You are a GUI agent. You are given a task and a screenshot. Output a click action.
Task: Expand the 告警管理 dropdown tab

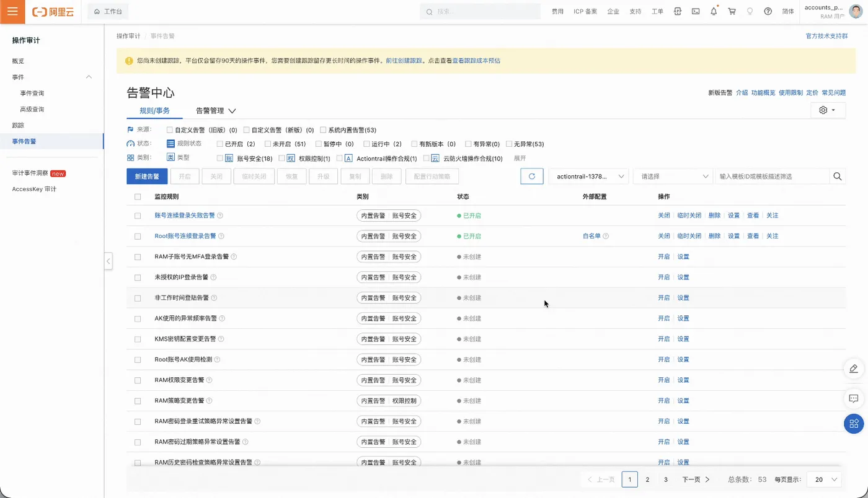[x=216, y=111]
